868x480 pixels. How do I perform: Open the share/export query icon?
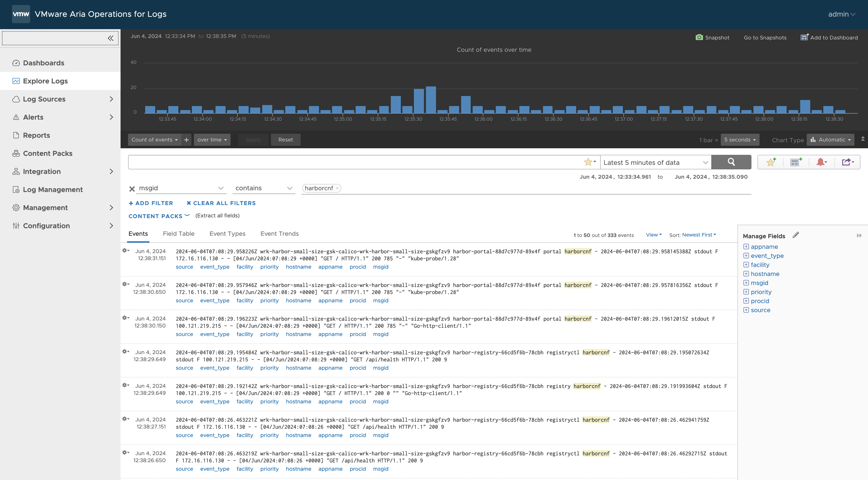848,162
